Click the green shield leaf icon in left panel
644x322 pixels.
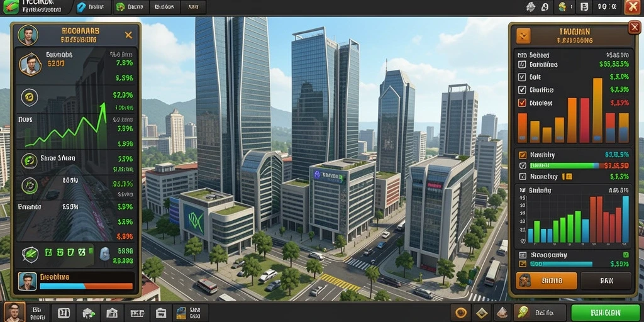pyautogui.click(x=30, y=255)
